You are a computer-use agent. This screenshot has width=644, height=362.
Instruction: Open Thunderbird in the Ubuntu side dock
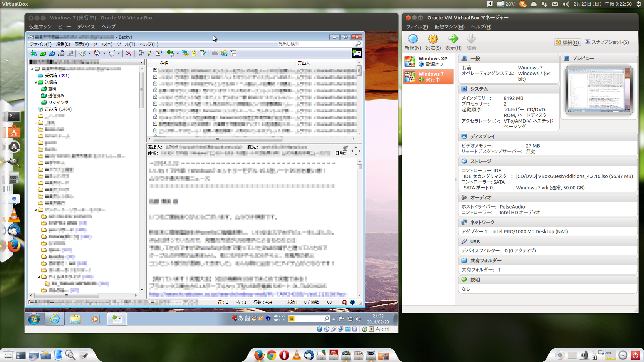click(x=14, y=231)
